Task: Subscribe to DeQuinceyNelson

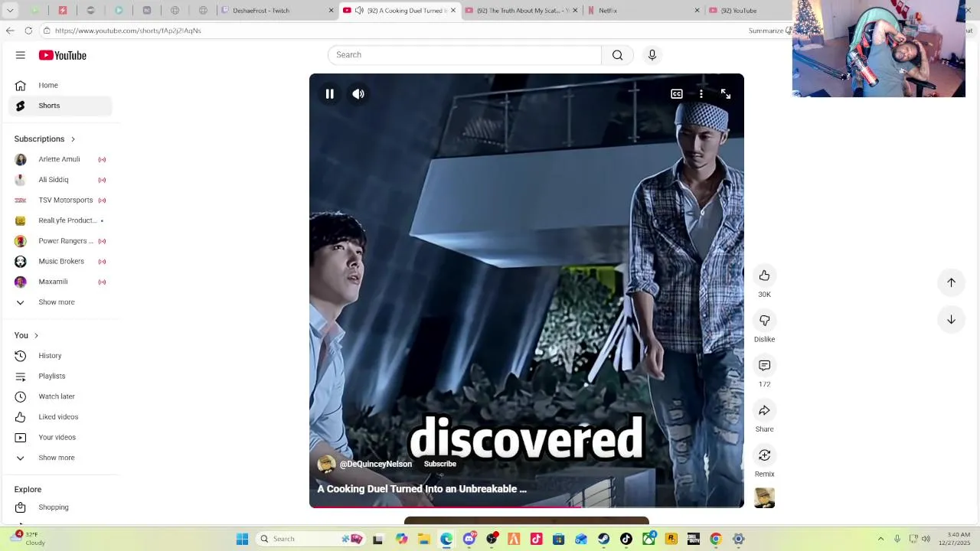Action: pos(440,464)
